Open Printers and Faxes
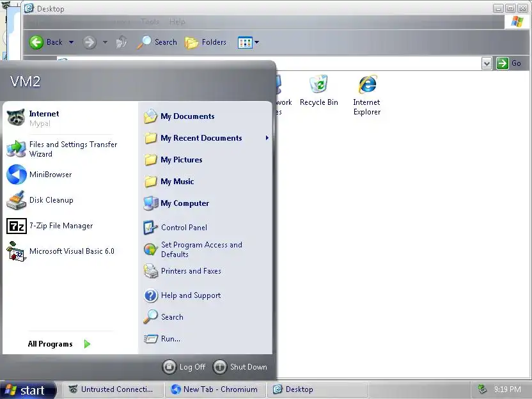Viewport: 532px width, 399px height. [x=206, y=271]
